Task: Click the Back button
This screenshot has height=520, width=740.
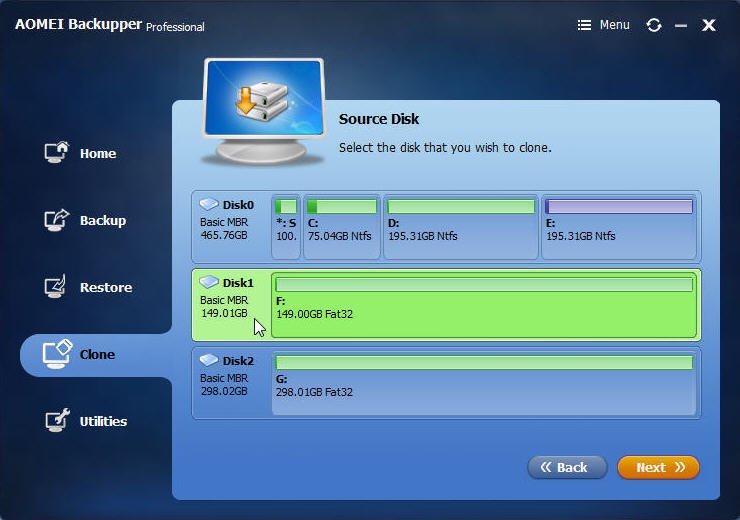Action: click(567, 467)
